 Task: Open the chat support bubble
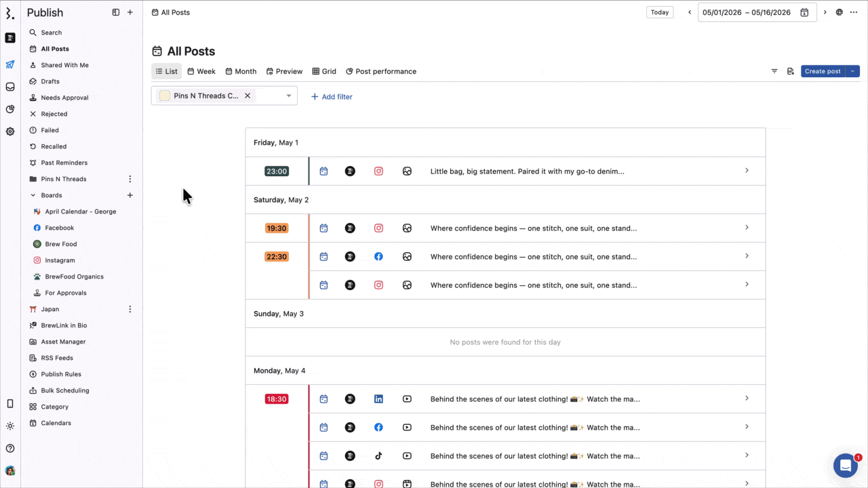[x=845, y=466]
